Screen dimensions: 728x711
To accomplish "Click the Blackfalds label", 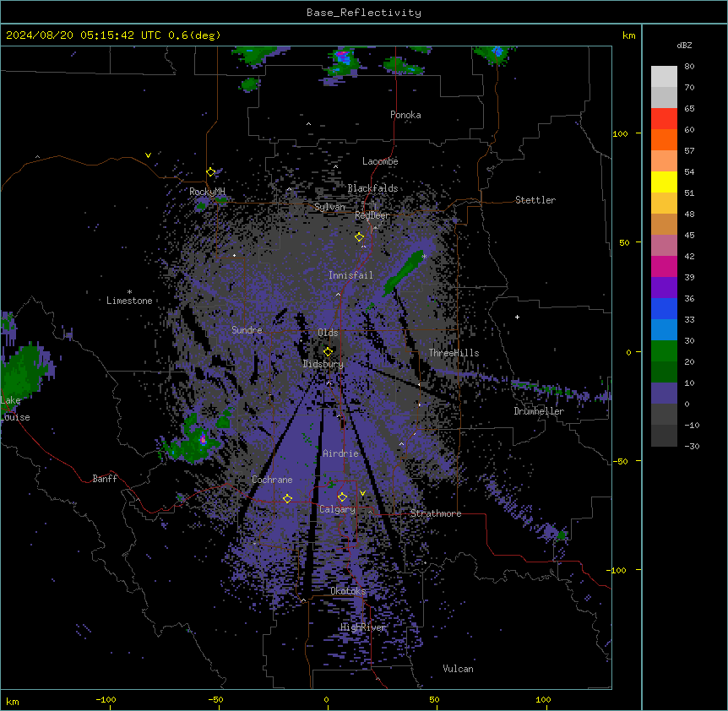I will (372, 188).
